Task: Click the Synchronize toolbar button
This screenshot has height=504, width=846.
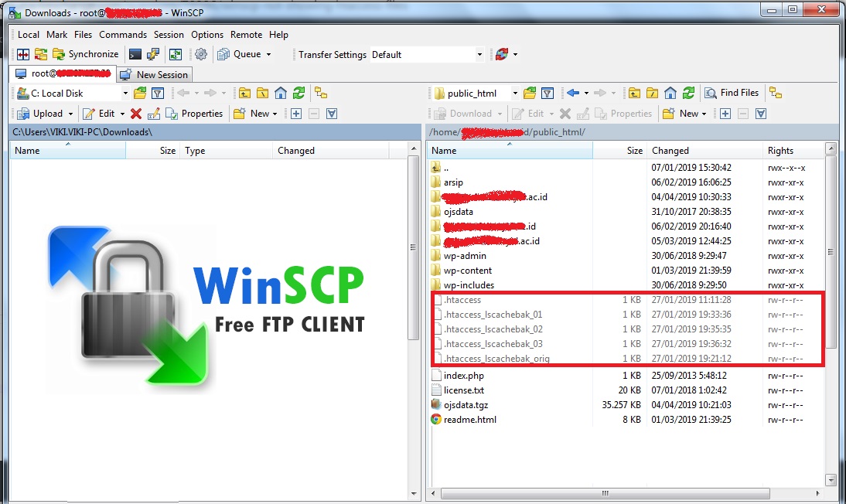Action: tap(85, 54)
